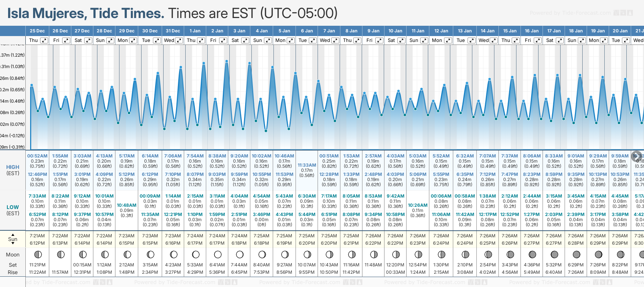Expand the Tuesday 20 Jan column
644x287 pixels.
tap(626, 40)
